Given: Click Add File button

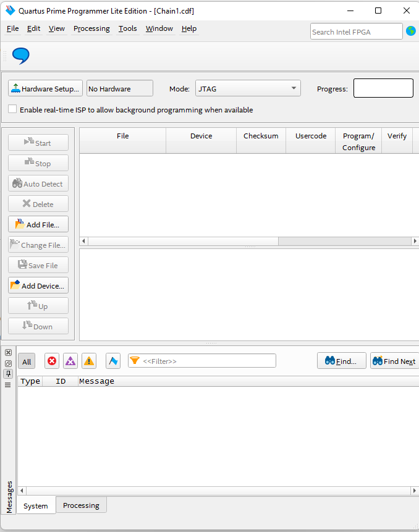Looking at the screenshot, I should (38, 224).
